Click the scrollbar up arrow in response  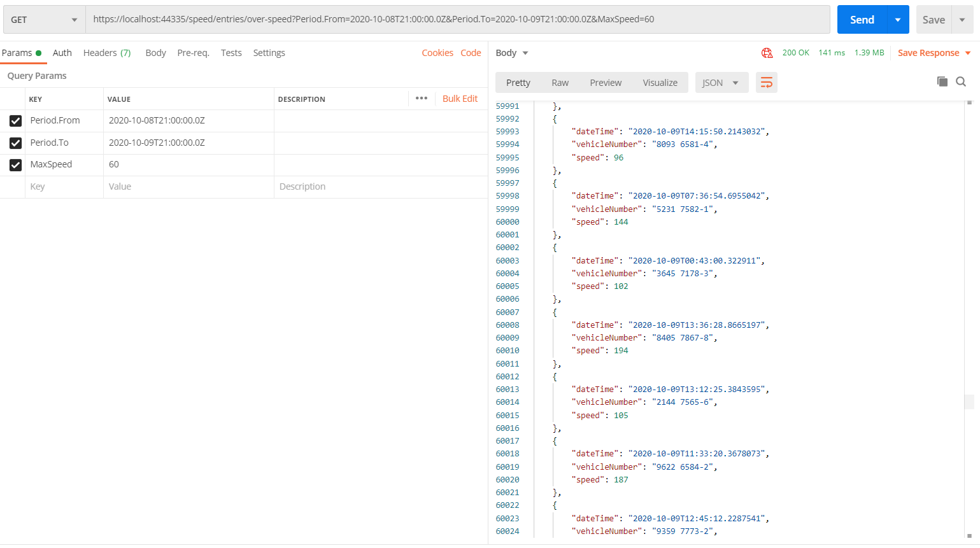point(969,102)
